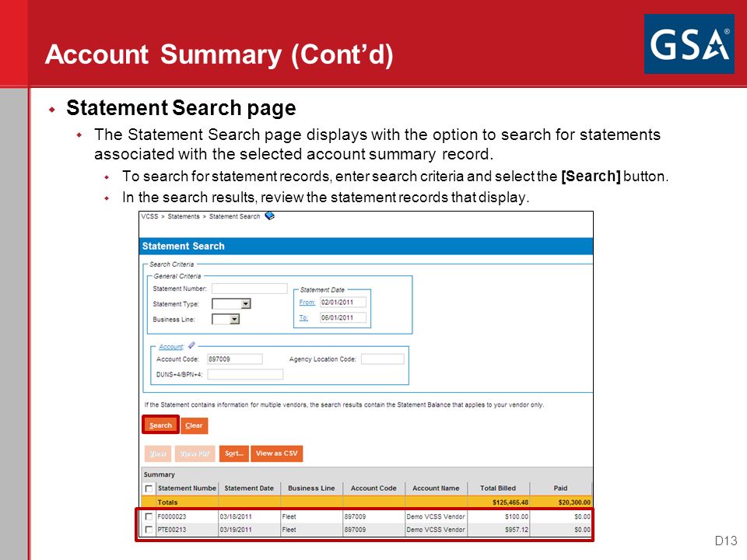Image resolution: width=747 pixels, height=560 pixels.
Task: Click Fleet in the PTE00213 row
Action: click(x=311, y=529)
